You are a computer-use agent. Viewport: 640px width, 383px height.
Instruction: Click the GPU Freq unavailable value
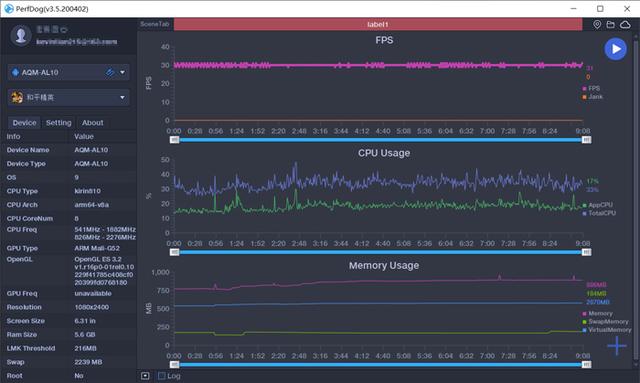pos(93,294)
